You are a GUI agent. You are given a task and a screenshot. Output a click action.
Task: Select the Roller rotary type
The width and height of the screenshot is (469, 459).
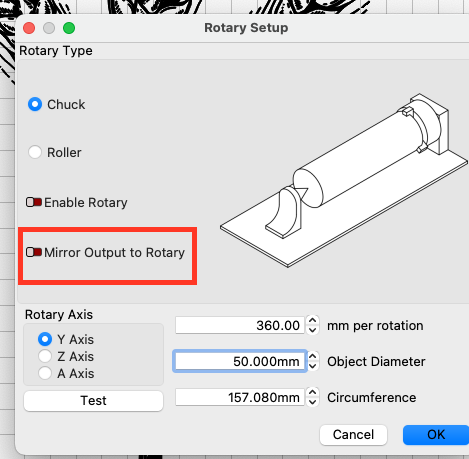(35, 152)
